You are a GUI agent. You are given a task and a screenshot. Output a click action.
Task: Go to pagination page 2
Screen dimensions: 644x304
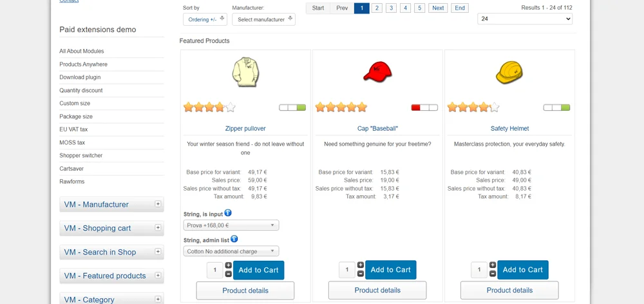(x=377, y=8)
